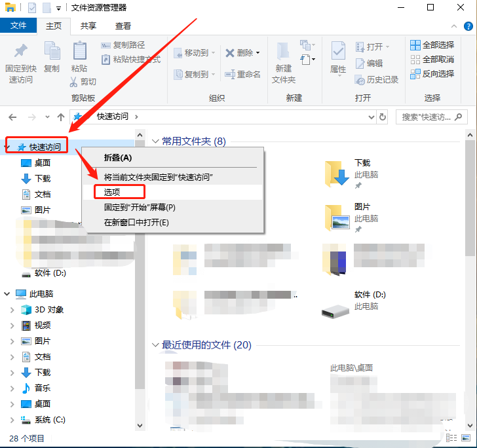
Task: Switch to details view icon in status bar
Action: coord(451,438)
